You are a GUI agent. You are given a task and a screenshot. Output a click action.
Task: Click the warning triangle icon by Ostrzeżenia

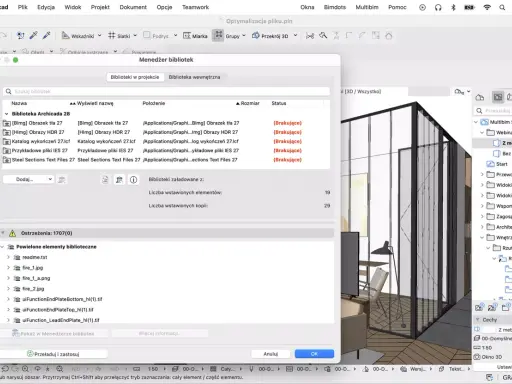(12, 233)
